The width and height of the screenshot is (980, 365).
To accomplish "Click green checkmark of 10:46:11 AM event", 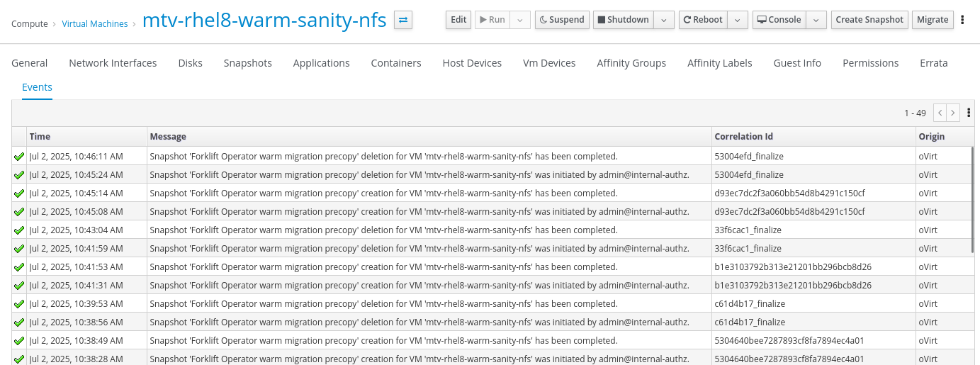I will 19,156.
